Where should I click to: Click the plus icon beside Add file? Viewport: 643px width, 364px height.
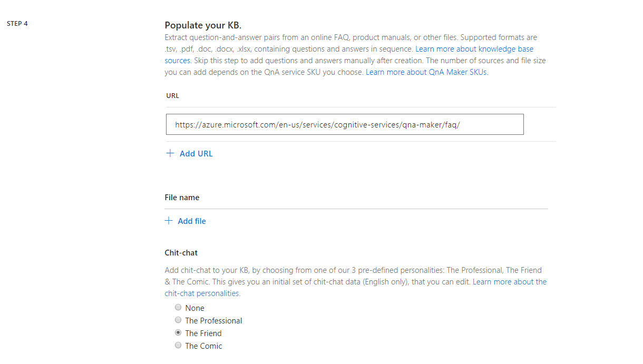[x=169, y=220]
